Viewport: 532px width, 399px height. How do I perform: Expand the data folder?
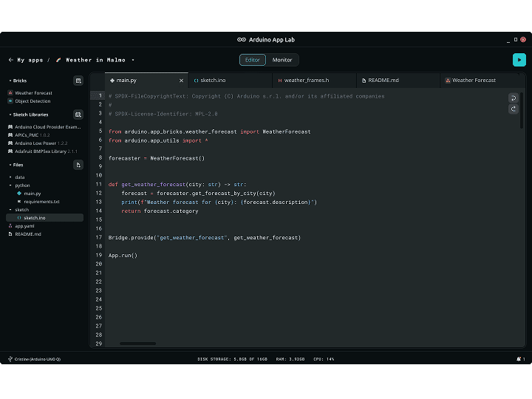point(10,177)
